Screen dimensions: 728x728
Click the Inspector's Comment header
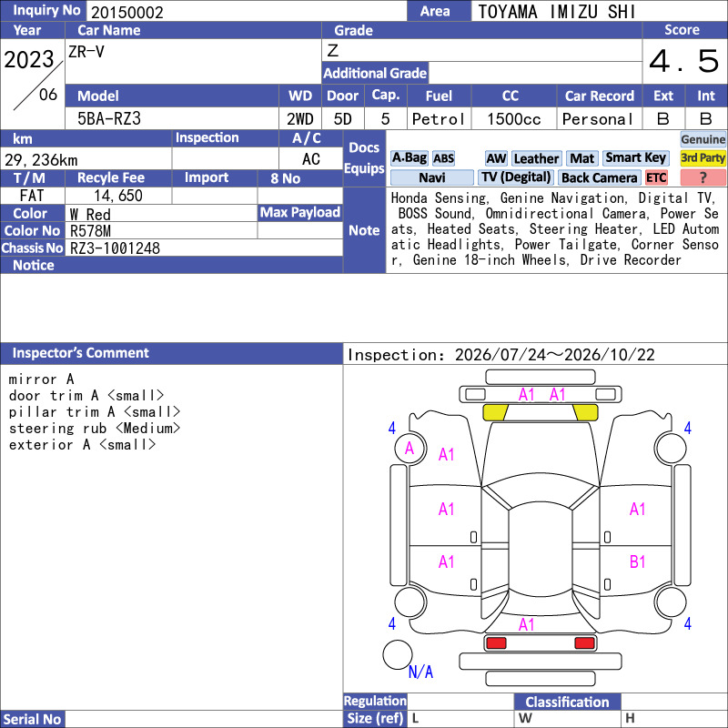pos(171,353)
